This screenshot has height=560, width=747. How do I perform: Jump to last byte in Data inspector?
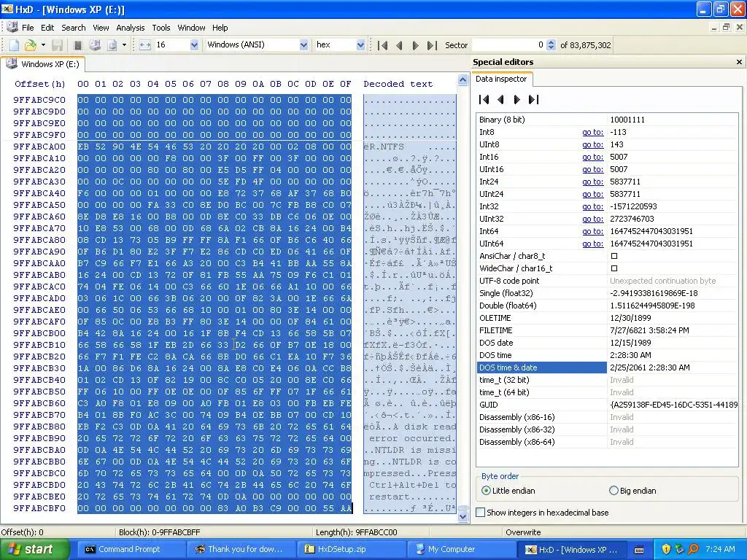(x=533, y=99)
